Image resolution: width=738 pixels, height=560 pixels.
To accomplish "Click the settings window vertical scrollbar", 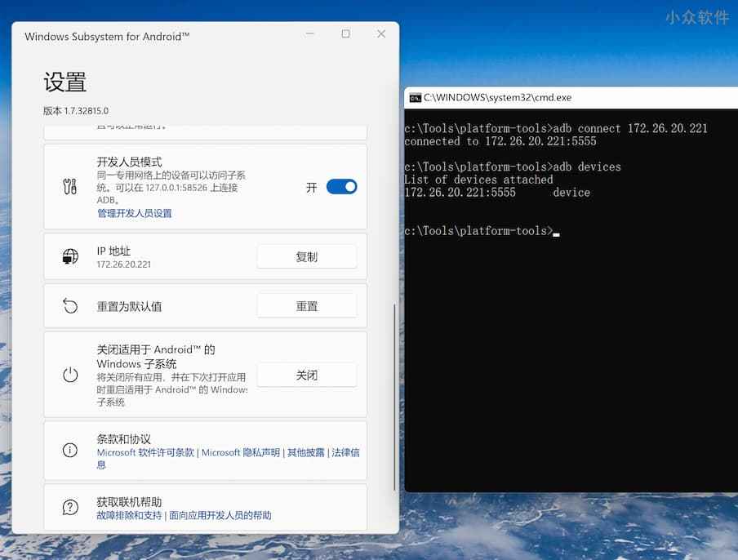I will 394,398.
